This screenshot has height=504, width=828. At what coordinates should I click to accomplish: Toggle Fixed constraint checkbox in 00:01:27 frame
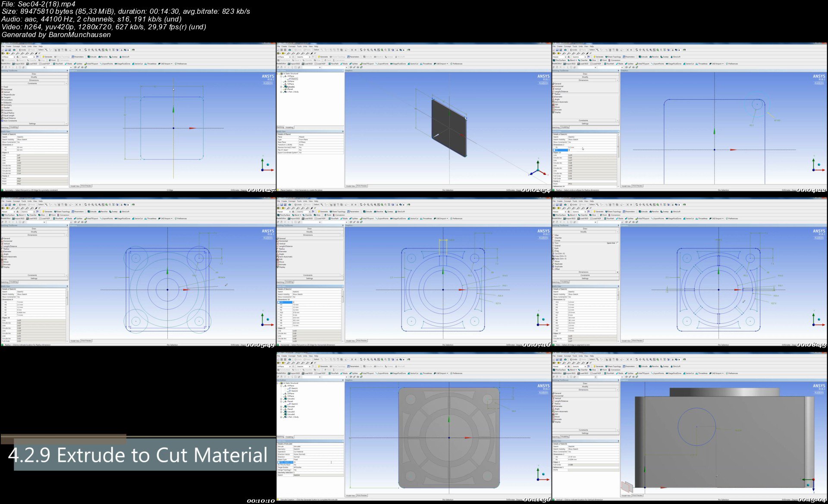click(5, 87)
